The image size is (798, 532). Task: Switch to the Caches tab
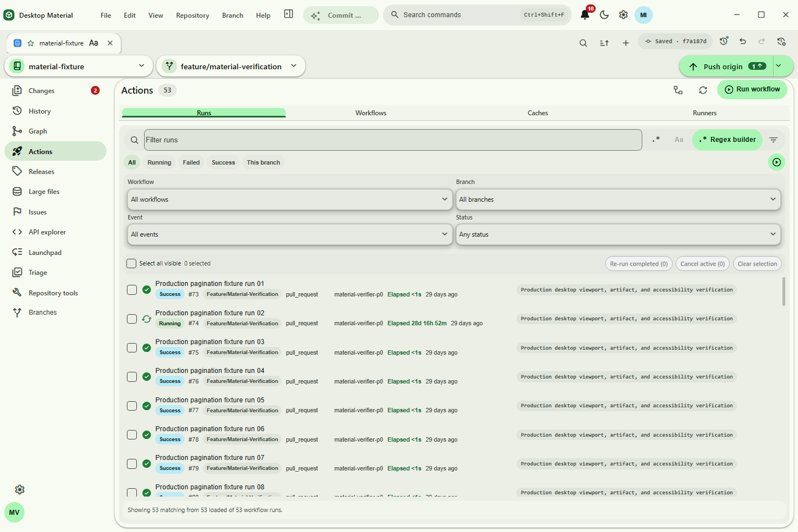tap(538, 113)
